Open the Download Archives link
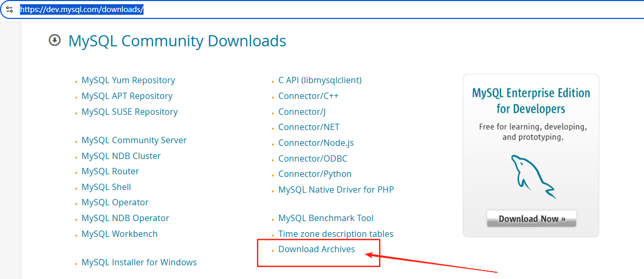The width and height of the screenshot is (644, 279). (x=316, y=249)
